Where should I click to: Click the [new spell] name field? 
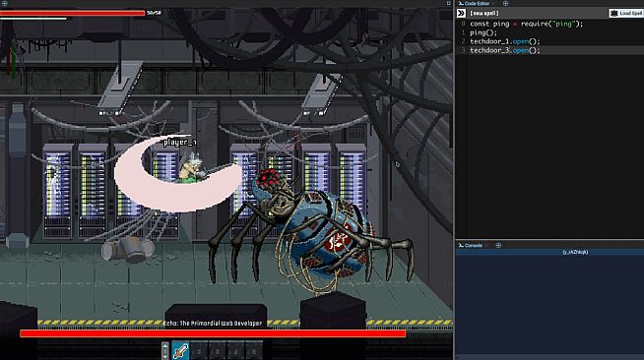coord(484,13)
